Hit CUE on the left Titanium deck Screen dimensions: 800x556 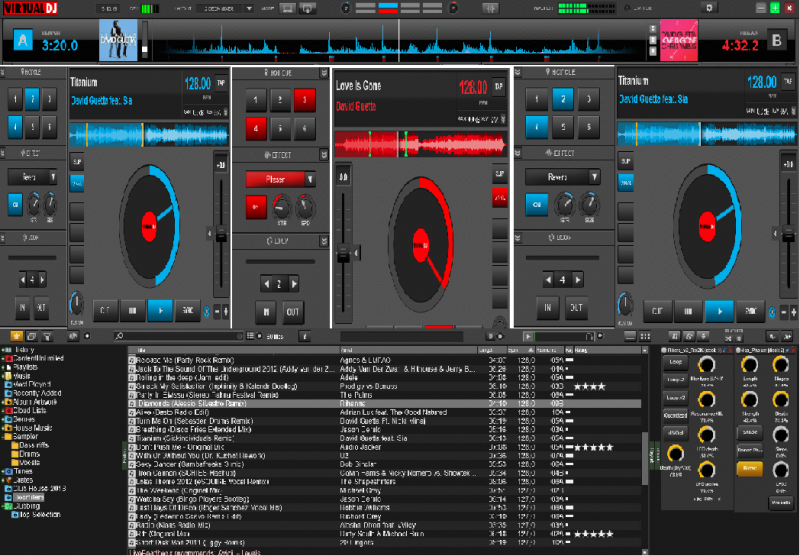tap(105, 310)
